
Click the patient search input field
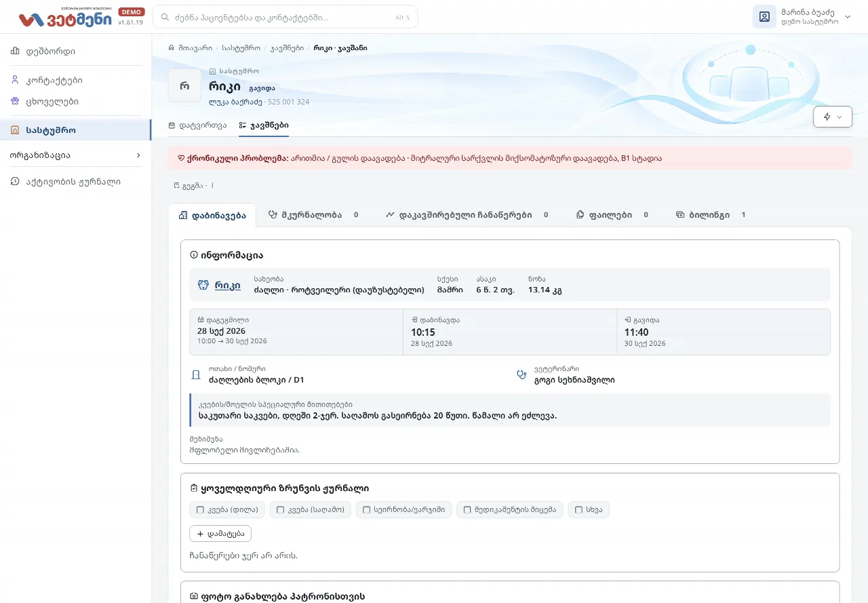click(x=285, y=17)
